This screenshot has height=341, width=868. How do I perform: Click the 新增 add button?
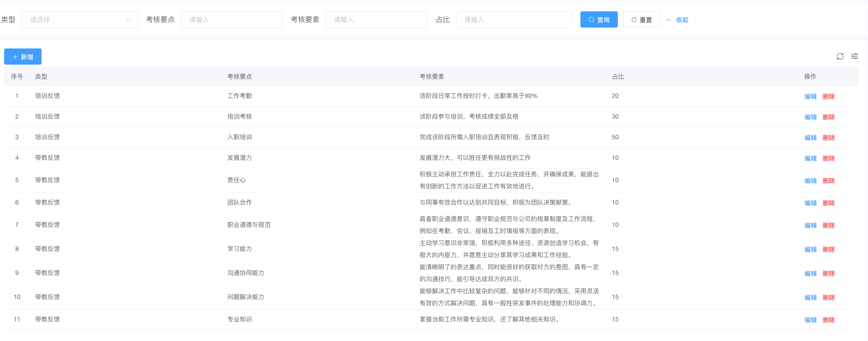click(23, 57)
